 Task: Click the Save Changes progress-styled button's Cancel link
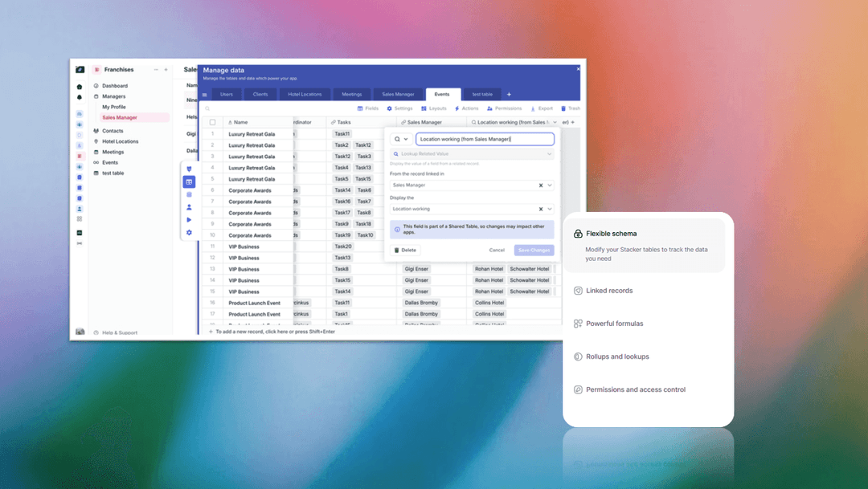(497, 250)
